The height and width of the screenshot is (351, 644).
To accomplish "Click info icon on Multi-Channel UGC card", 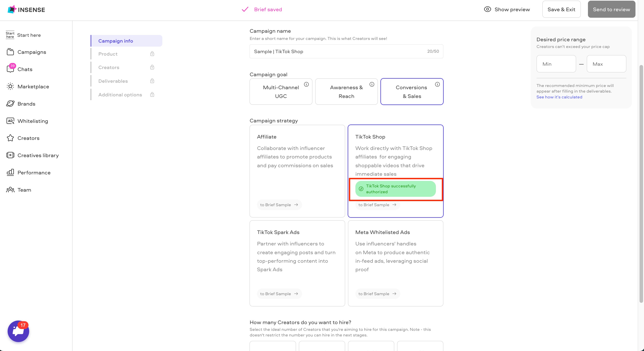I will pos(306,84).
